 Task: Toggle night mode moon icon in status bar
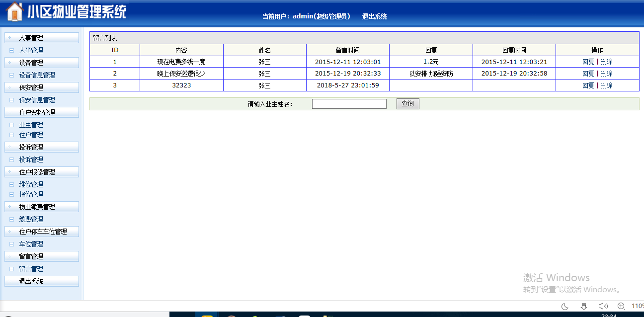(x=565, y=306)
